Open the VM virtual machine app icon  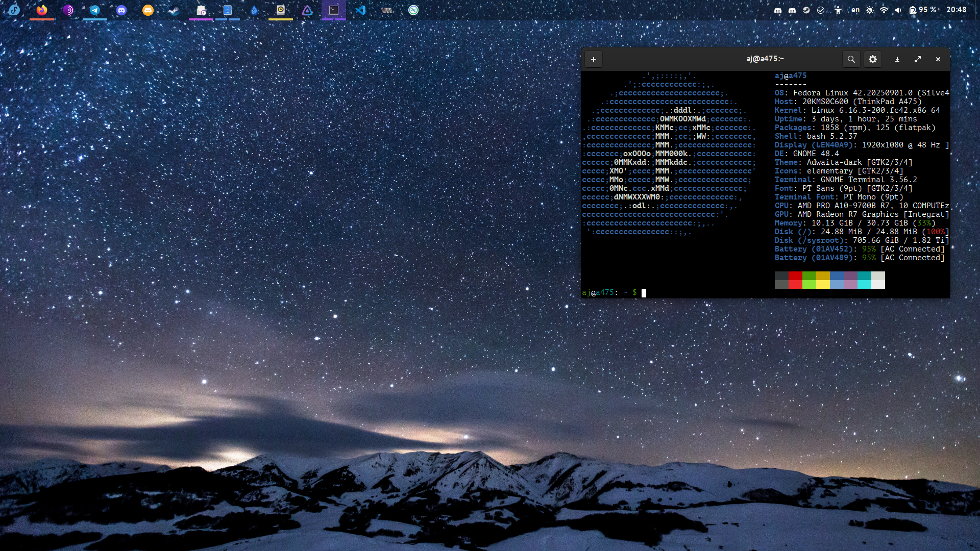(387, 10)
